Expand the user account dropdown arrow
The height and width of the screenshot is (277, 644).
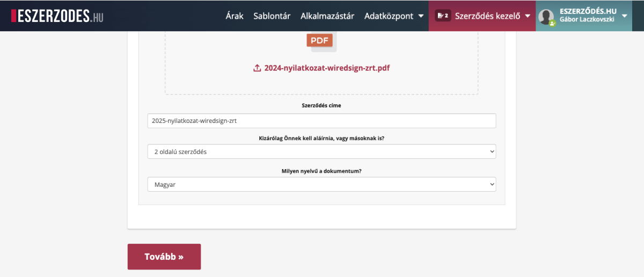(624, 16)
